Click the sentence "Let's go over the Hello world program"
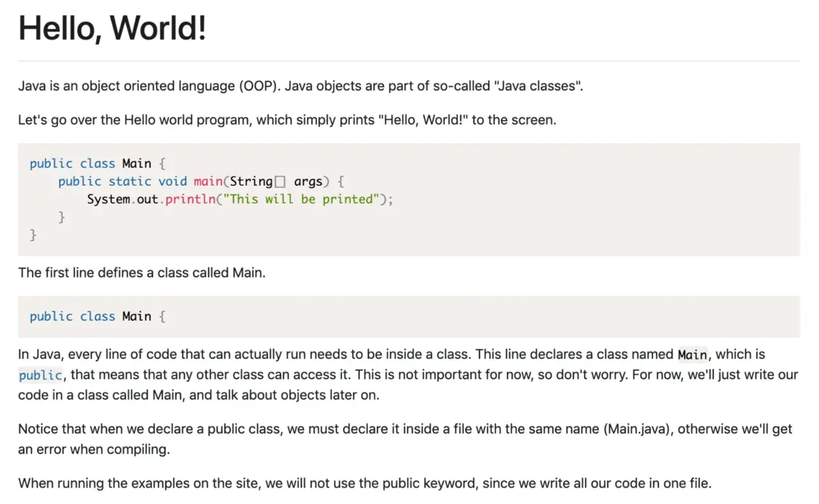 tap(287, 120)
